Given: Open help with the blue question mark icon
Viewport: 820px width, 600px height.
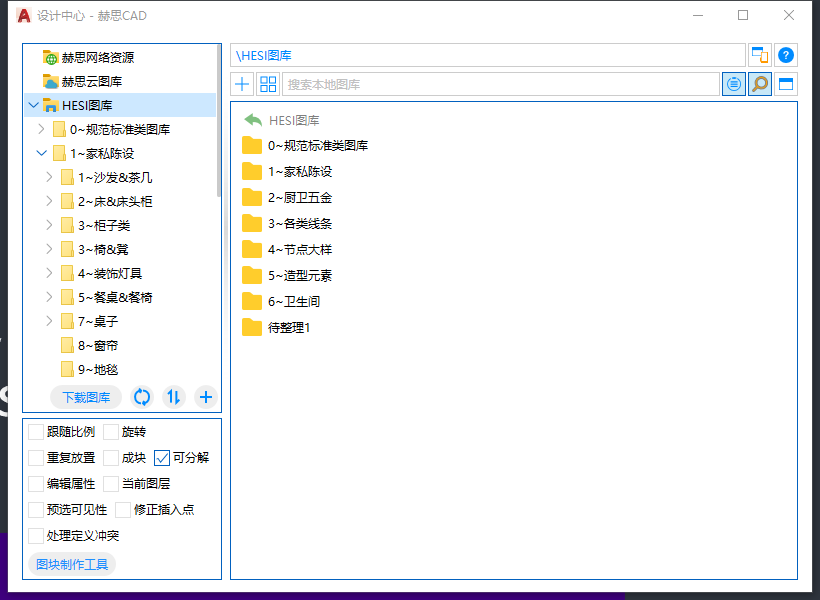Looking at the screenshot, I should [785, 55].
